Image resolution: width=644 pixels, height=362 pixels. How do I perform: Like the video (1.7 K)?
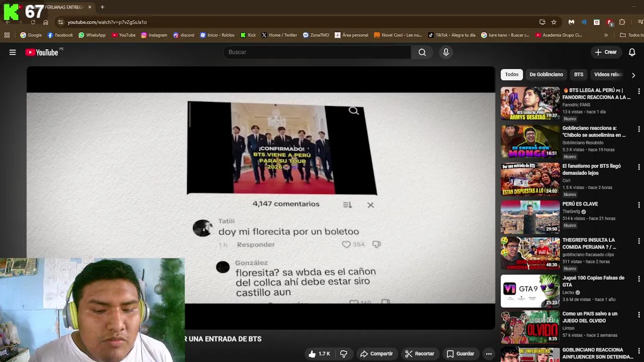[x=319, y=354]
